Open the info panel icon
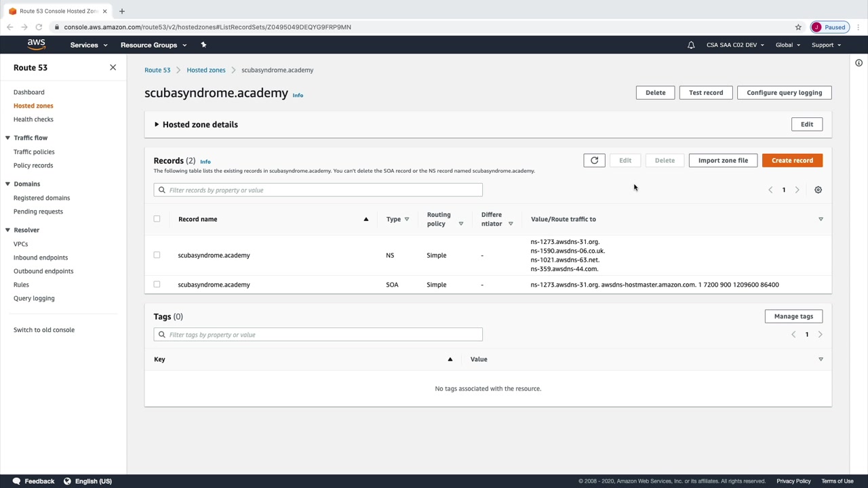The width and height of the screenshot is (868, 488). [x=859, y=63]
